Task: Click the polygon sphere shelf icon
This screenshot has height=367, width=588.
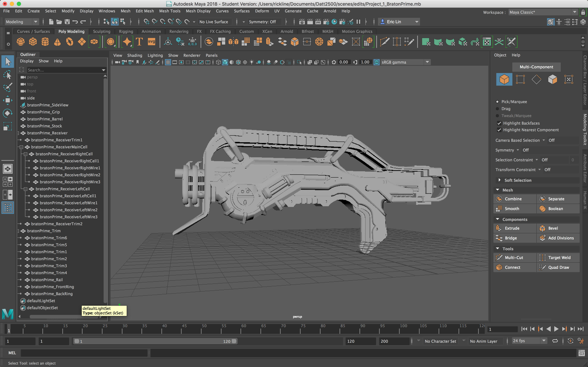Action: pyautogui.click(x=20, y=42)
